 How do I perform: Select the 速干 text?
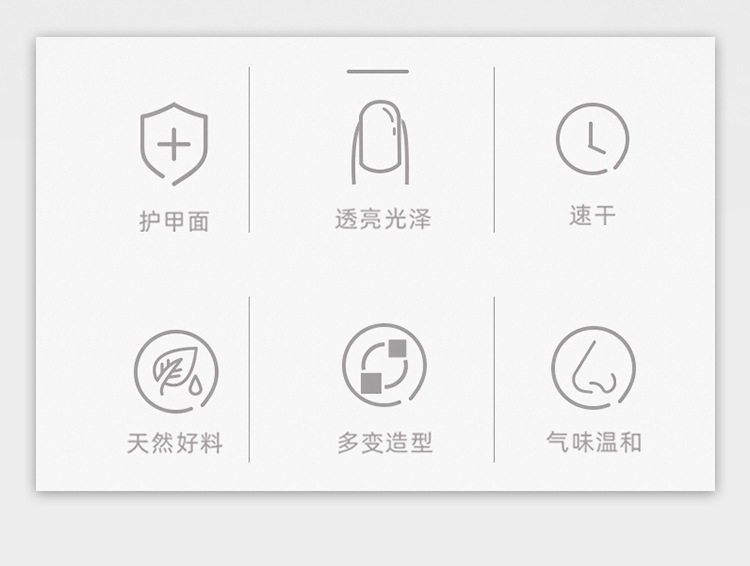coord(592,215)
